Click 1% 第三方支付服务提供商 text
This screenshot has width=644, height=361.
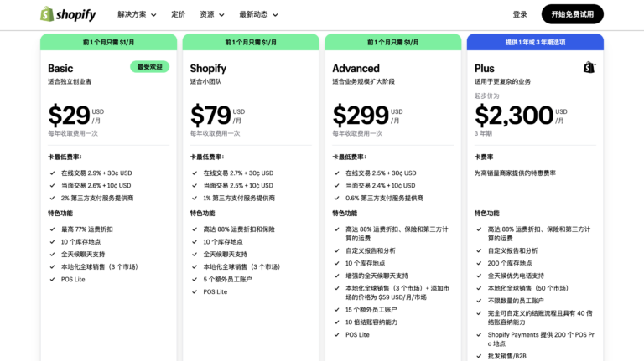(239, 199)
